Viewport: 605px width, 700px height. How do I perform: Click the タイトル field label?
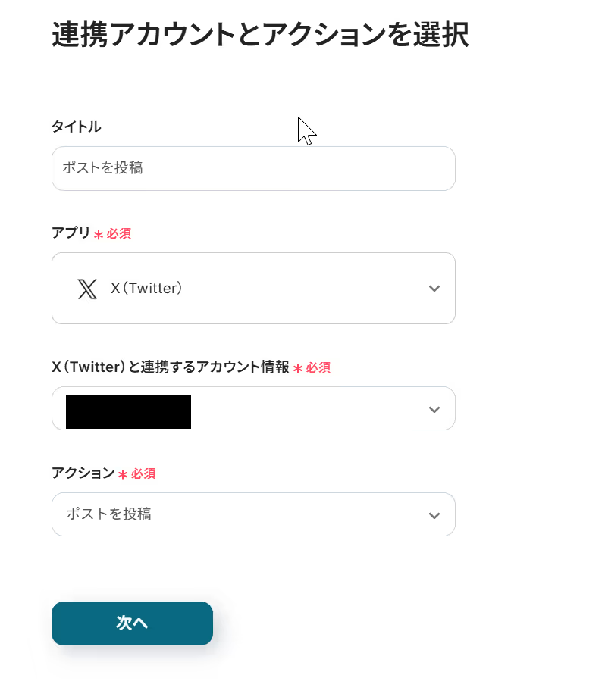tap(76, 127)
